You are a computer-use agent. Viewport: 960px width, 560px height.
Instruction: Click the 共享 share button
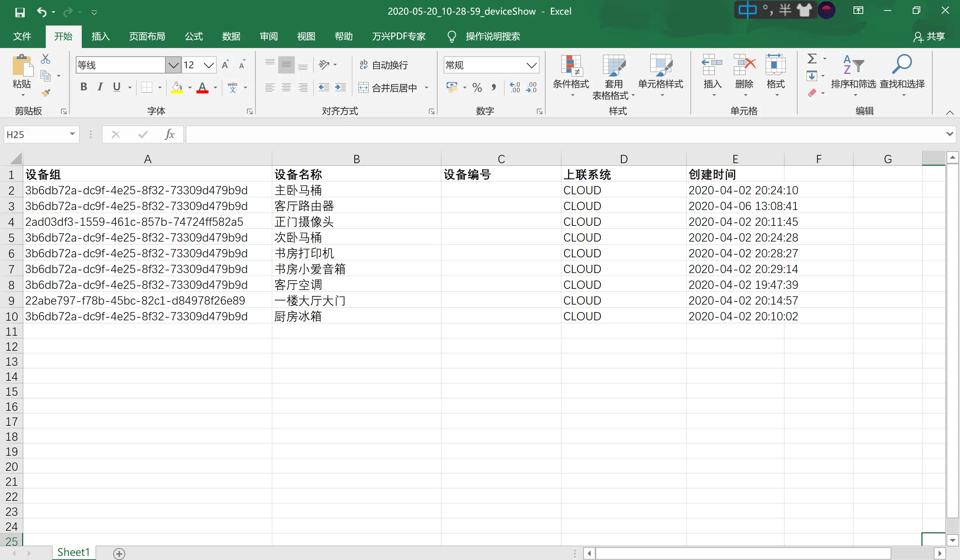click(x=929, y=37)
